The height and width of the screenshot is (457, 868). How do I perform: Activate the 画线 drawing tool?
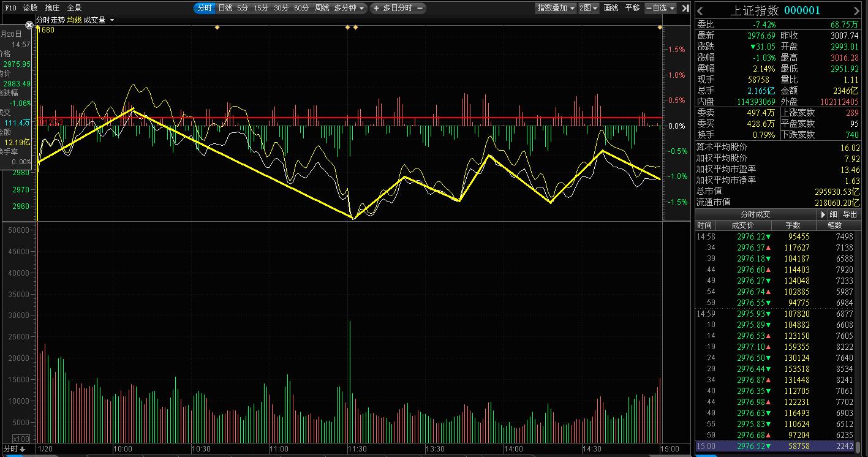611,8
